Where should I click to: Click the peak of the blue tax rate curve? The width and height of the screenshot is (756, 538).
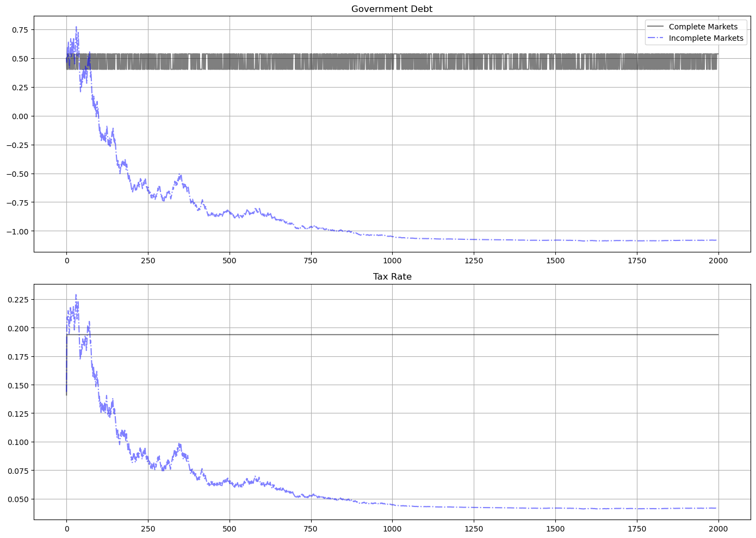76,295
